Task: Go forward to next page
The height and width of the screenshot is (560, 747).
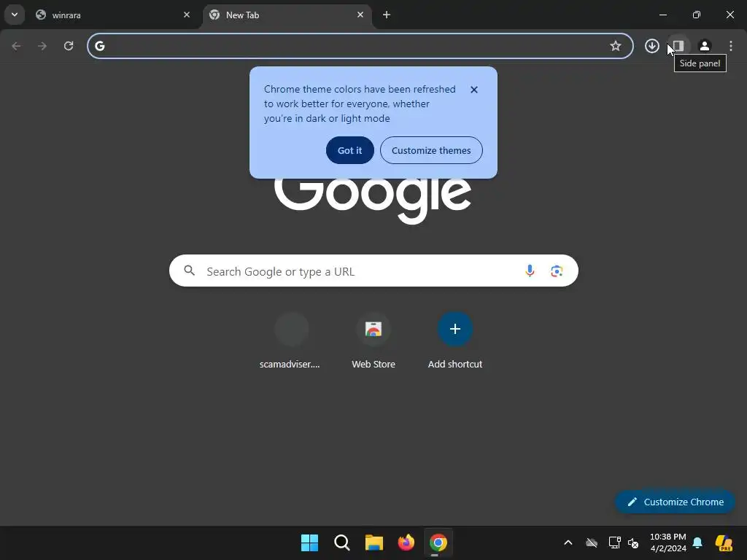Action: (42, 46)
